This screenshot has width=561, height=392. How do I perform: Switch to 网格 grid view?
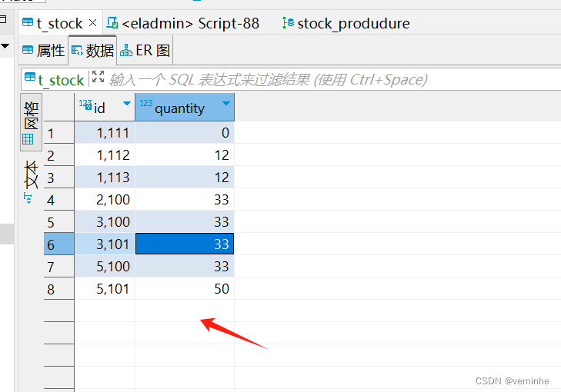click(x=31, y=122)
